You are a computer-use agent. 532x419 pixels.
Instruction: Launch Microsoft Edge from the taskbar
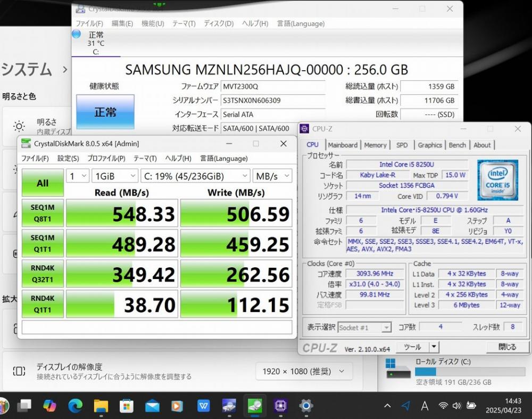click(76, 405)
